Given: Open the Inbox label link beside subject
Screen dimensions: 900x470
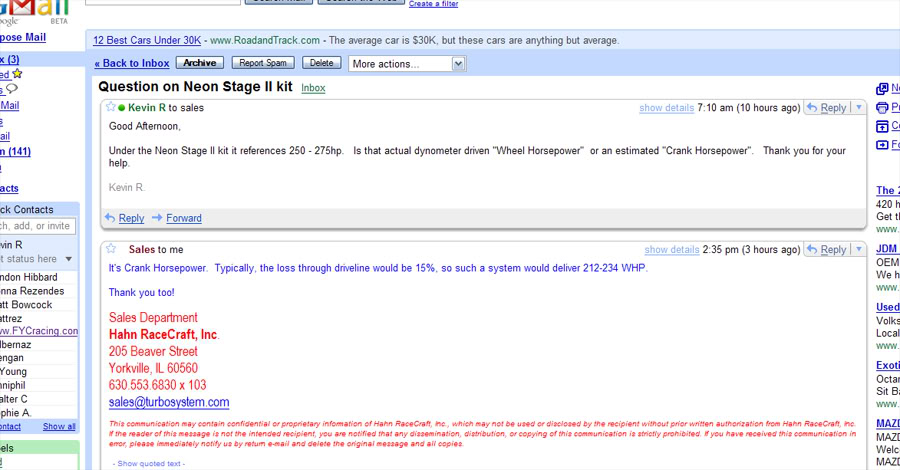Looking at the screenshot, I should (x=313, y=88).
